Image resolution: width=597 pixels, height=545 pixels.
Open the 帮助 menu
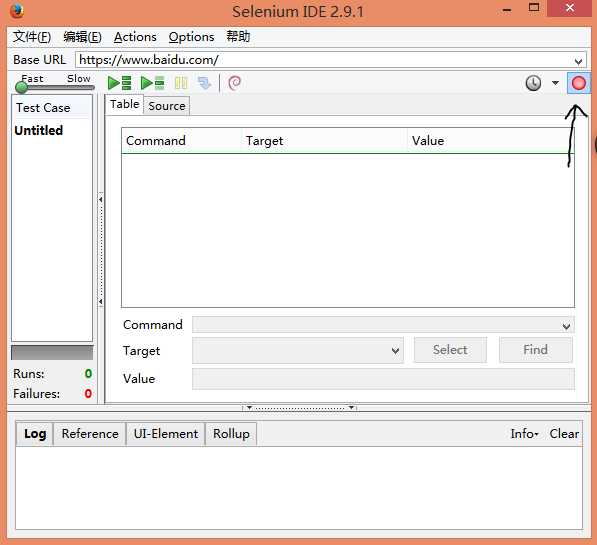pyautogui.click(x=238, y=37)
